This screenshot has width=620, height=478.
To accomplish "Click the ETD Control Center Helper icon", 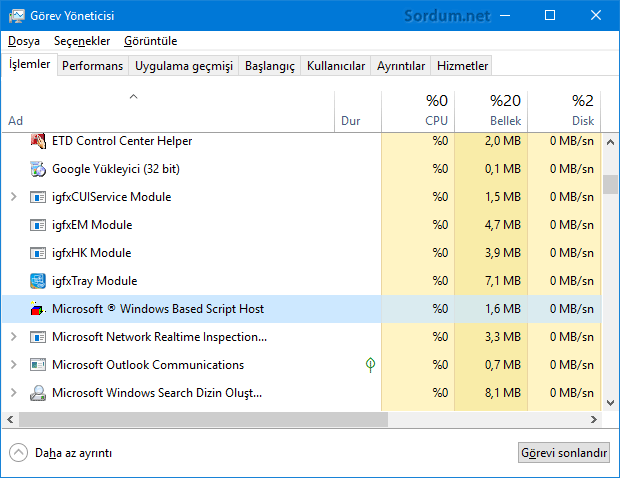I will (x=38, y=141).
